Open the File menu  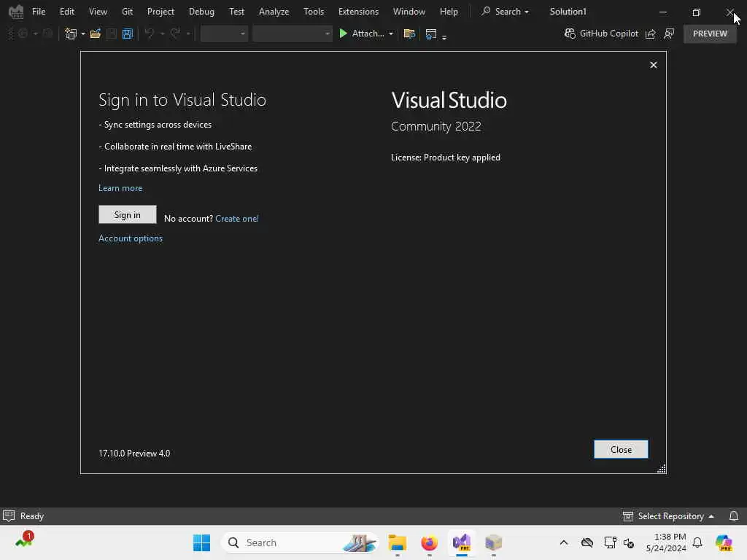pyautogui.click(x=39, y=12)
